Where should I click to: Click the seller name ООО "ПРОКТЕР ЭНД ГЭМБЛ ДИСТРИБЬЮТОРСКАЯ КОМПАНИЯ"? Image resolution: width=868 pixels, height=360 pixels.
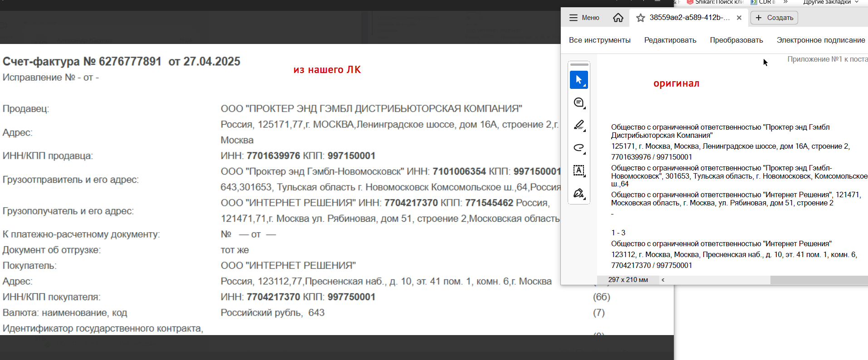coord(372,109)
